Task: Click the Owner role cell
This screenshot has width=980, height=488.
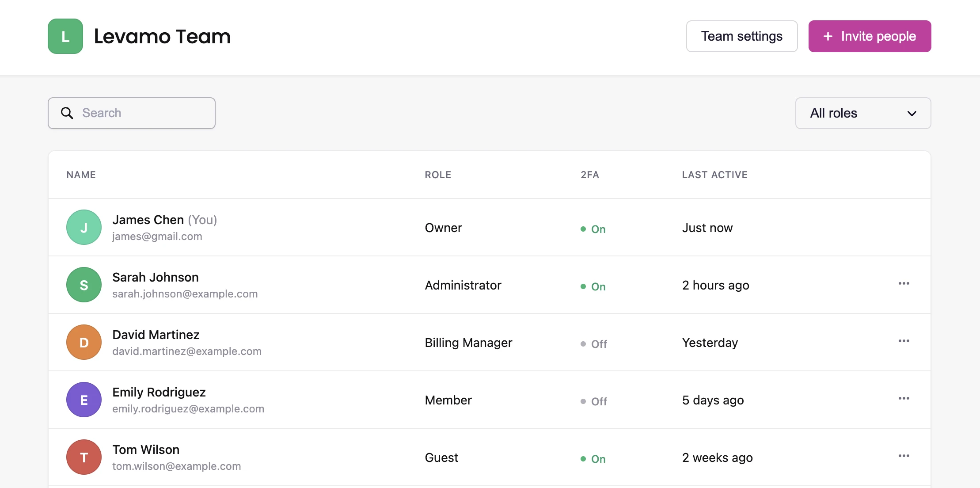Action: [x=443, y=228]
